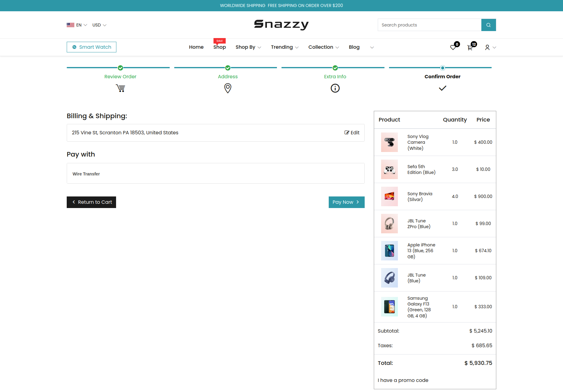
Task: Click the Snazzy logo
Action: click(281, 25)
